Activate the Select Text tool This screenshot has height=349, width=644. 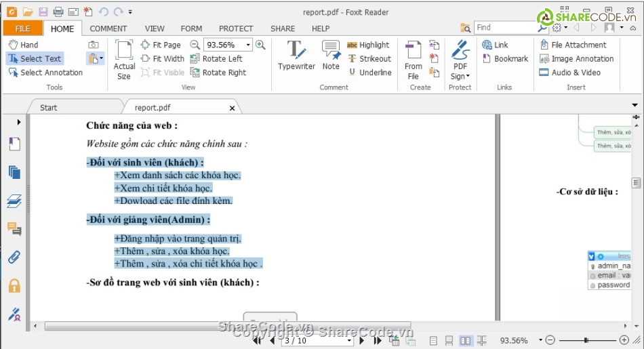35,59
